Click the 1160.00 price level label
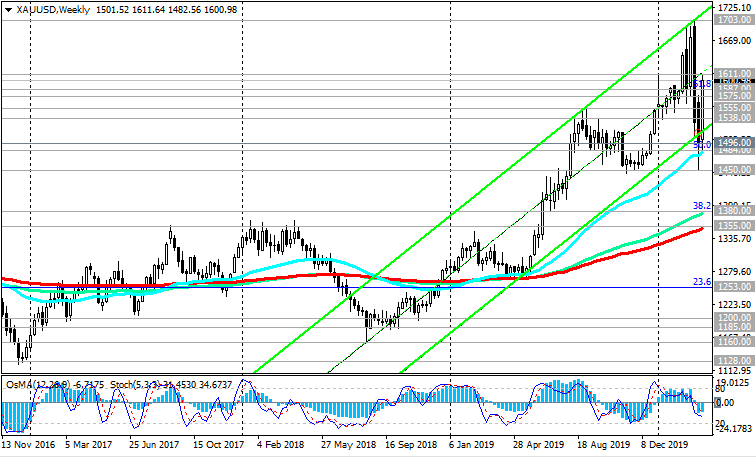756x458 pixels. [x=734, y=341]
